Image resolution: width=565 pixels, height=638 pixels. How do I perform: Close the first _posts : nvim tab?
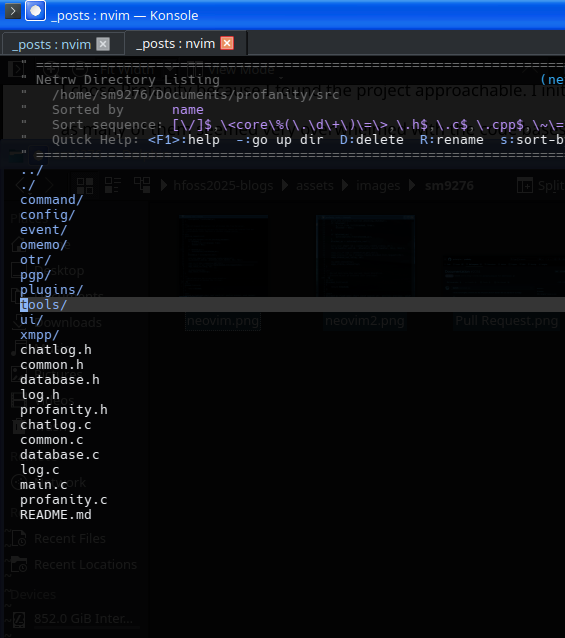click(x=103, y=44)
